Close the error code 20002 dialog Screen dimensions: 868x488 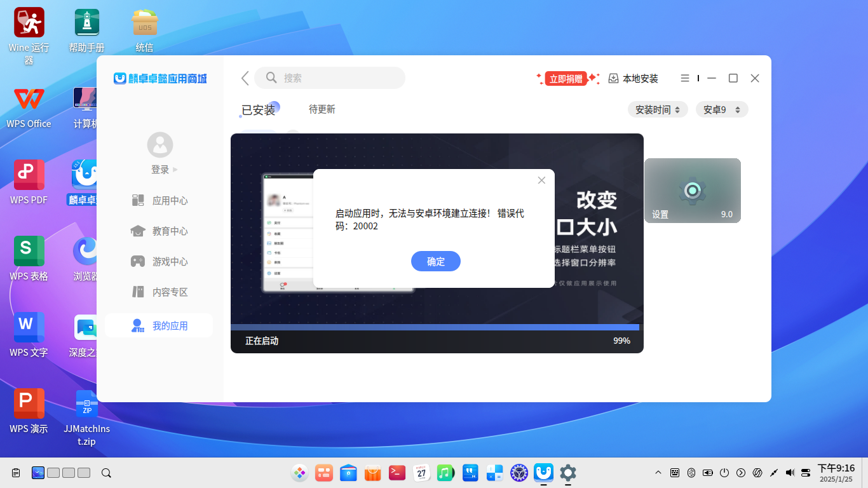pyautogui.click(x=541, y=180)
